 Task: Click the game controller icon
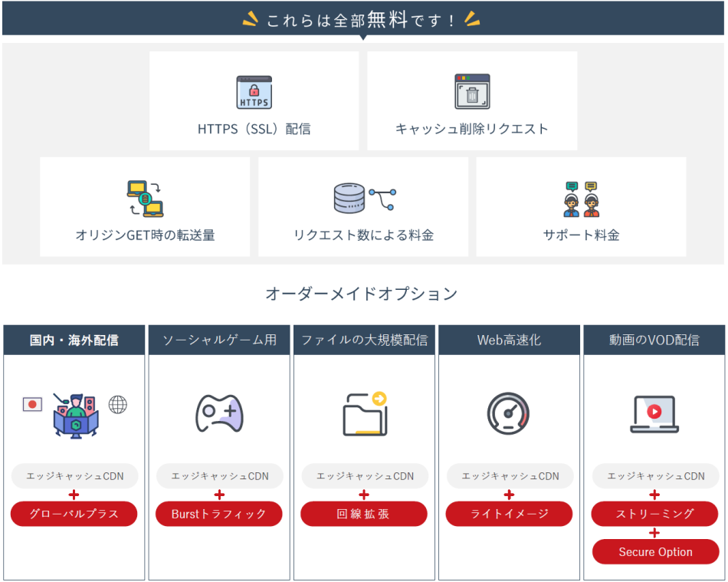pyautogui.click(x=220, y=413)
